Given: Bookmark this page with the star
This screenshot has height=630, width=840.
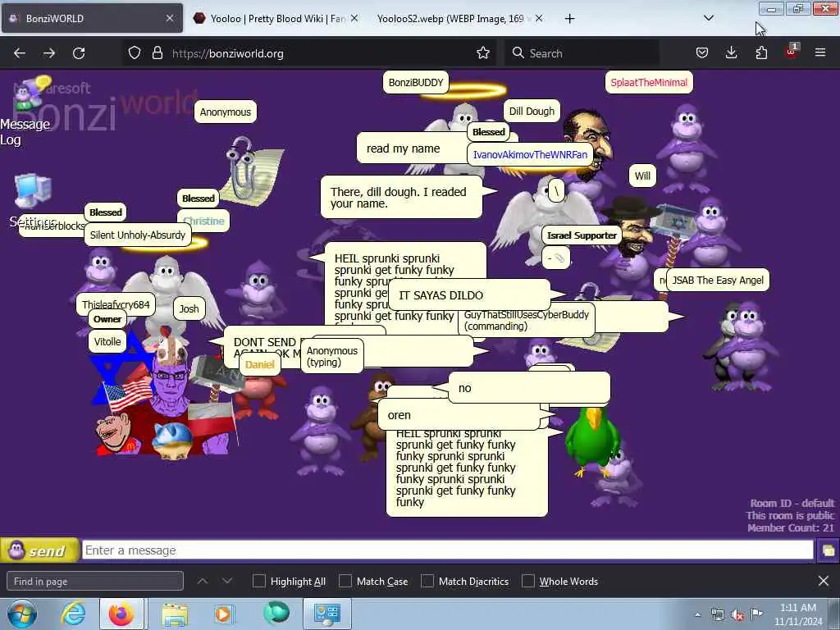Looking at the screenshot, I should [482, 53].
